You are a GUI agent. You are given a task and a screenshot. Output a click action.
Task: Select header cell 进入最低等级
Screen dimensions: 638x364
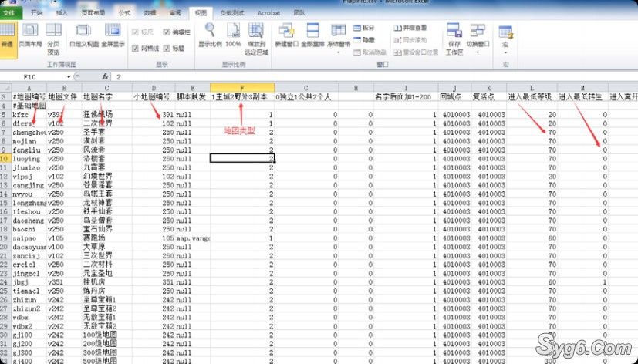tap(532, 97)
